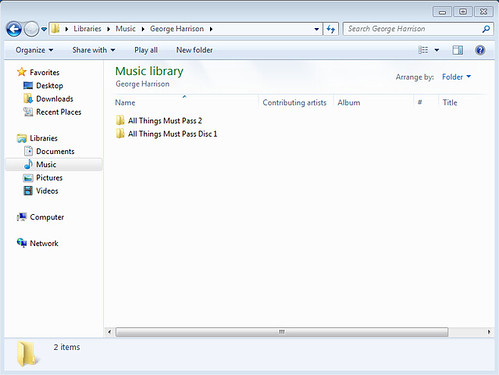Open the view options dropdown arrow
The image size is (499, 375).
437,50
